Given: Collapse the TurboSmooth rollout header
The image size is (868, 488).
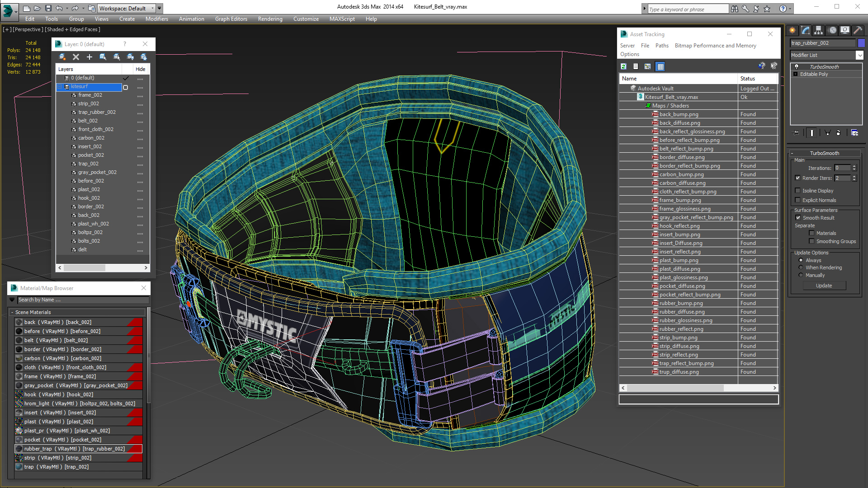Looking at the screenshot, I should pyautogui.click(x=824, y=153).
